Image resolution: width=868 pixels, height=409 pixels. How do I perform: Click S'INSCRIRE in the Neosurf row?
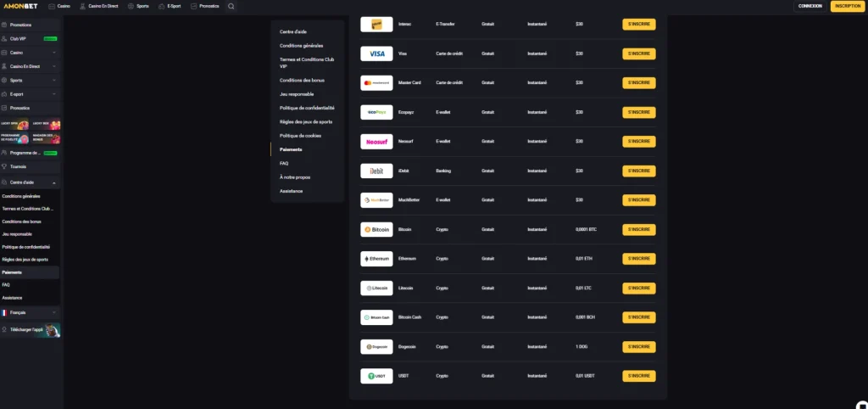[639, 142]
